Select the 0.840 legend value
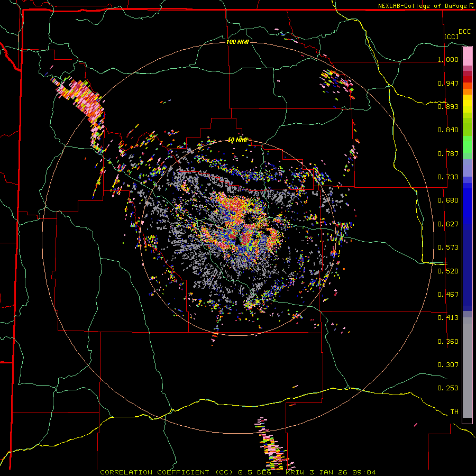The image size is (476, 476). tap(448, 130)
